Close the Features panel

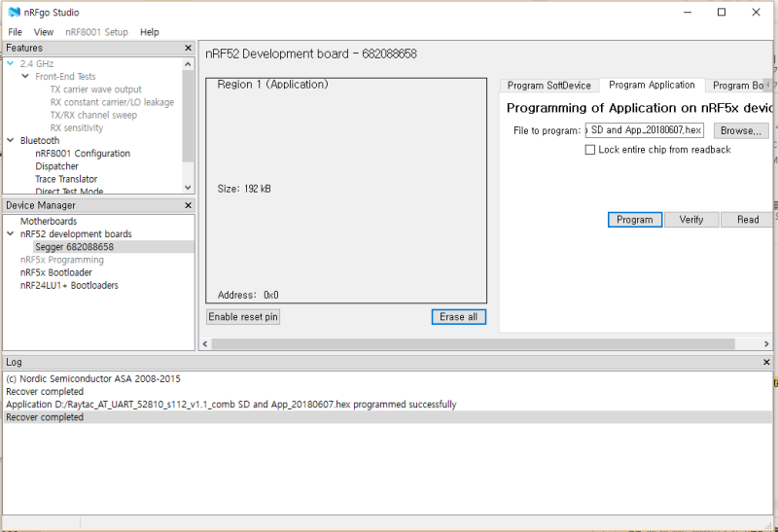click(188, 48)
